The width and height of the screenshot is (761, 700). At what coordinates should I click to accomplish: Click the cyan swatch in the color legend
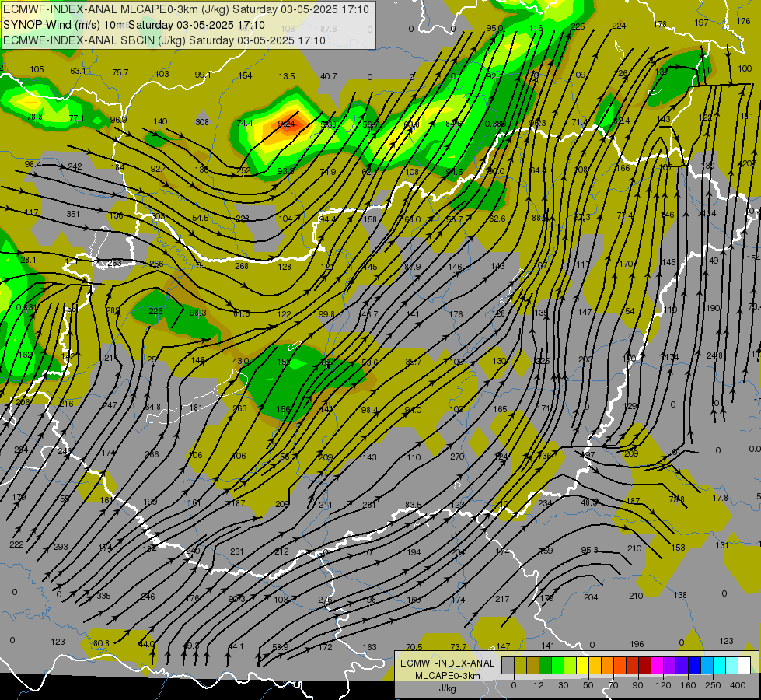(x=720, y=665)
